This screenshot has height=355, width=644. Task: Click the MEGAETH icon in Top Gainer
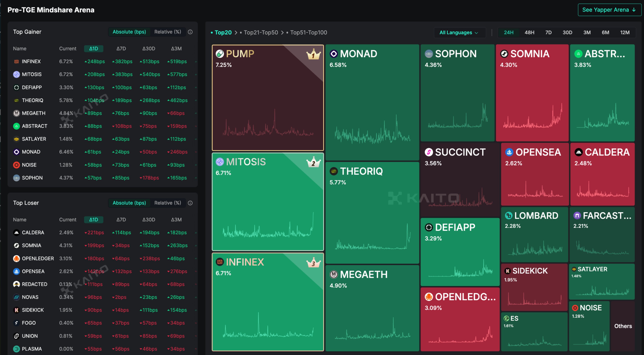point(17,113)
